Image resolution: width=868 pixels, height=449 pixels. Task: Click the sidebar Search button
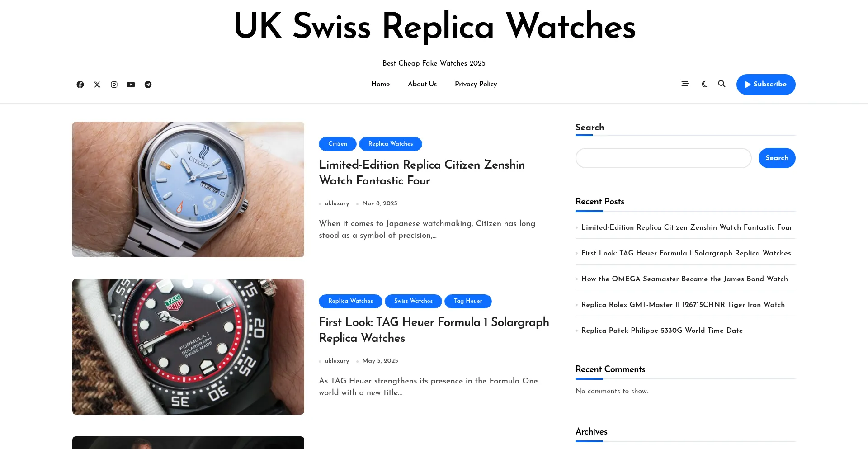pos(777,158)
